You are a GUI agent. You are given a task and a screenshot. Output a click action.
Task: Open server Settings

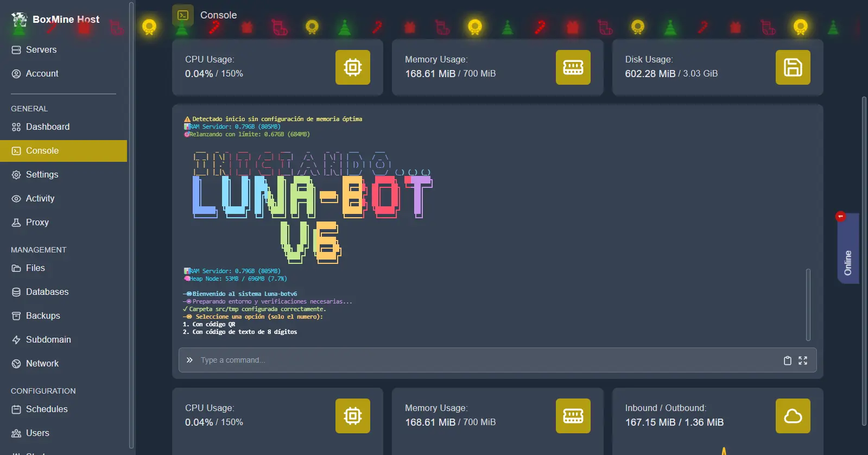[x=64, y=174]
